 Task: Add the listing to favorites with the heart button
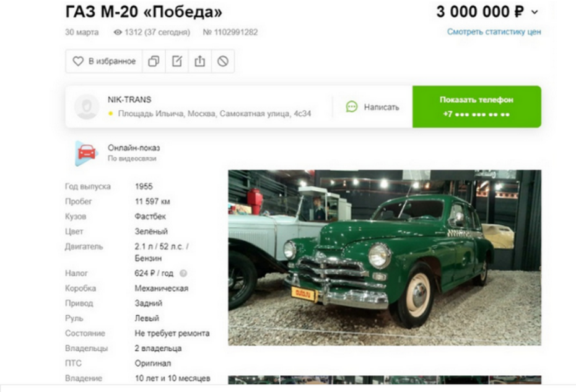pos(104,61)
